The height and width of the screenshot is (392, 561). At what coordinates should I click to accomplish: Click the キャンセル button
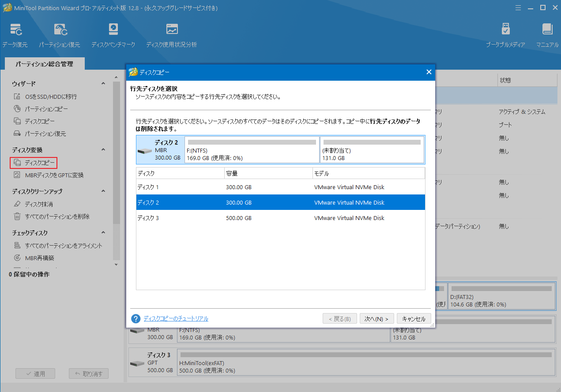(414, 319)
